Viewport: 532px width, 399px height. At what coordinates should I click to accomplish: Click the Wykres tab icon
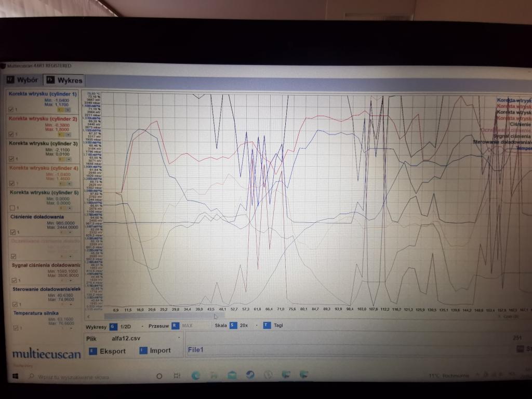click(50, 81)
